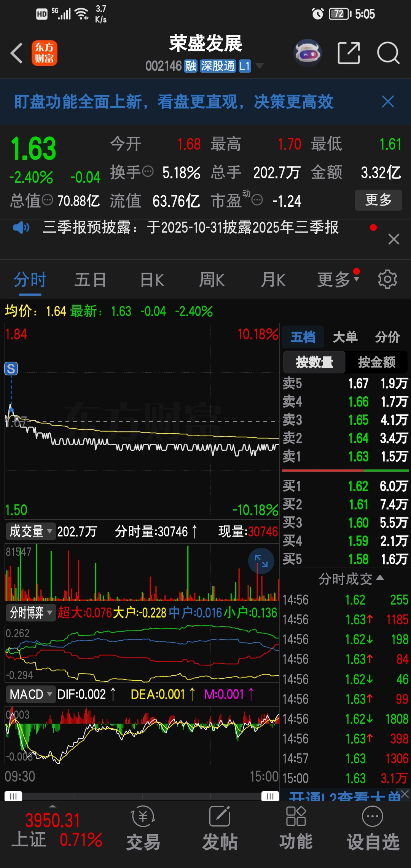Tap the 融 margin-trading badge
Screen dimensions: 411x868
point(191,66)
